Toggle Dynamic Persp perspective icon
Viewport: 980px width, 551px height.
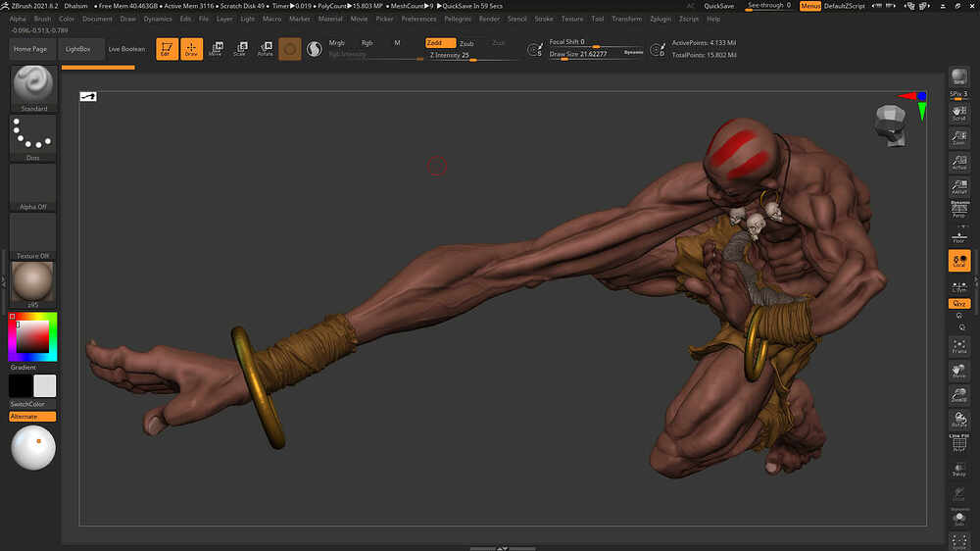[x=958, y=210]
